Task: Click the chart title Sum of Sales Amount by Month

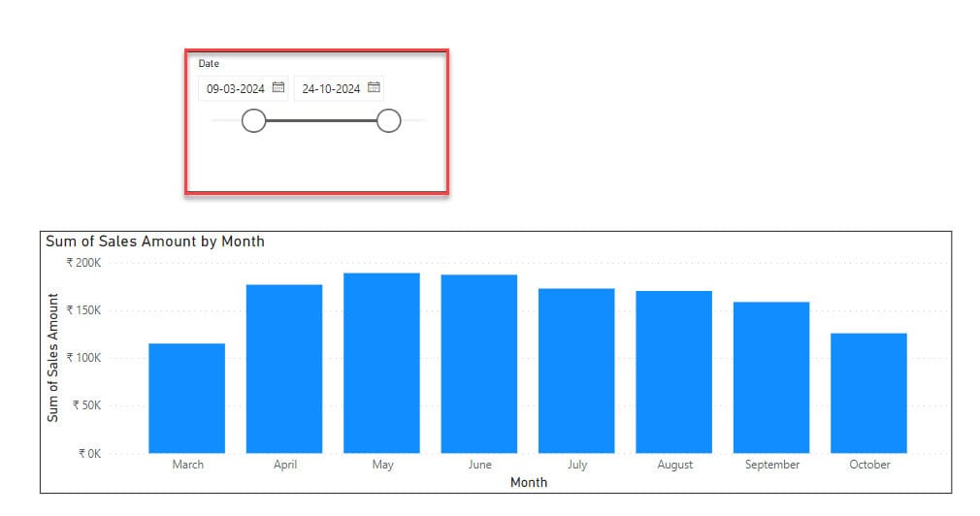Action: (x=155, y=242)
